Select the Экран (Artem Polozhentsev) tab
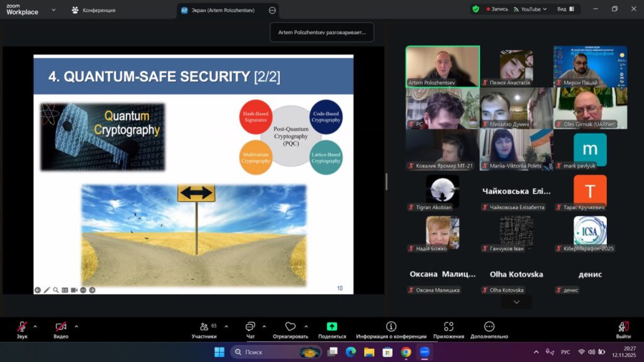Screen dimensions: 644x362 tap(221, 10)
